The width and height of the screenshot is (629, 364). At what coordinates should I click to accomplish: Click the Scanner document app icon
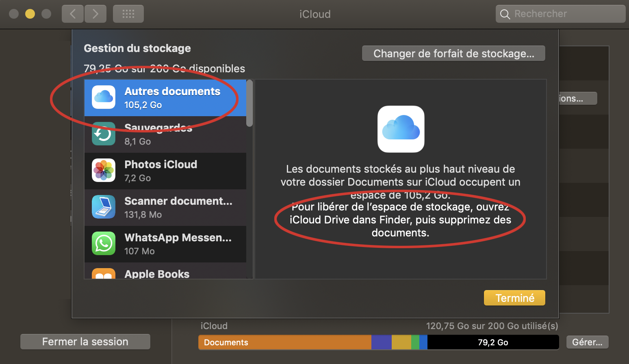pyautogui.click(x=104, y=207)
